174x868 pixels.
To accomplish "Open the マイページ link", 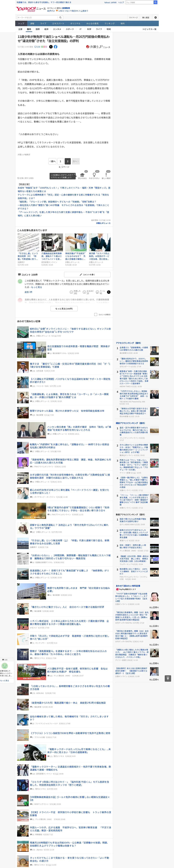I will point(133,18).
